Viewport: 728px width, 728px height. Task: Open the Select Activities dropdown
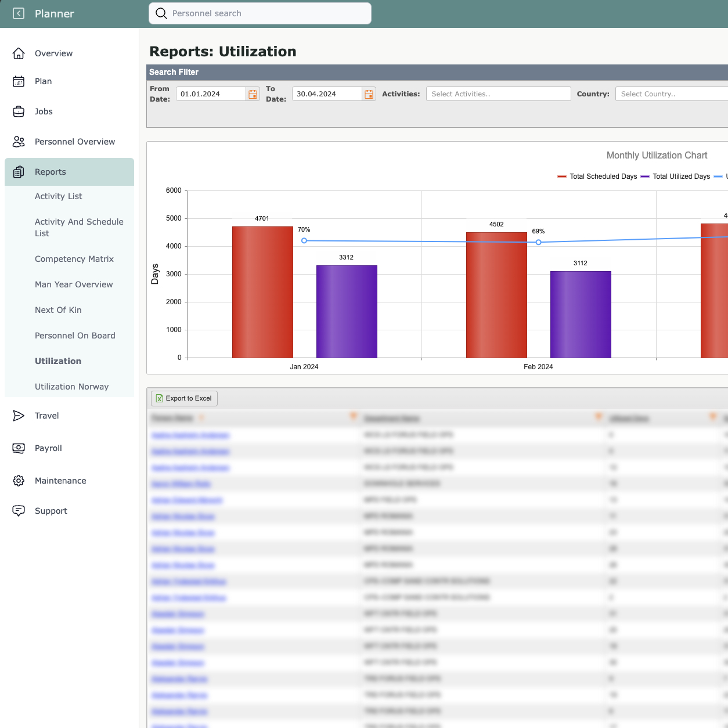[498, 93]
